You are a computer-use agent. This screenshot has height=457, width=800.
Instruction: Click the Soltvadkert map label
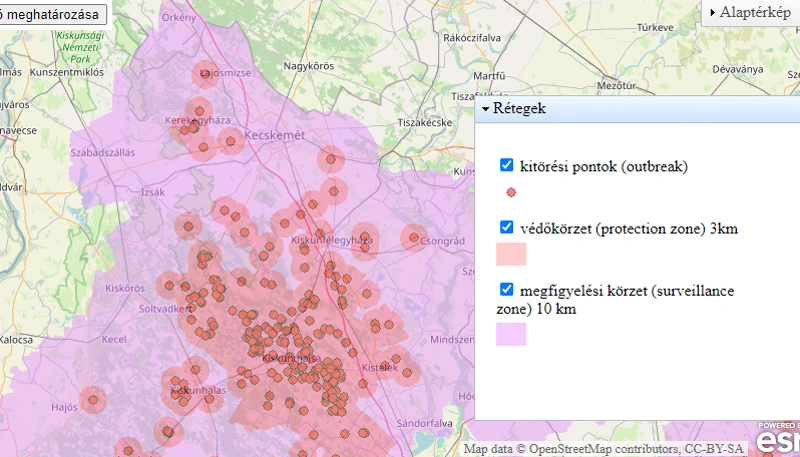click(x=165, y=309)
